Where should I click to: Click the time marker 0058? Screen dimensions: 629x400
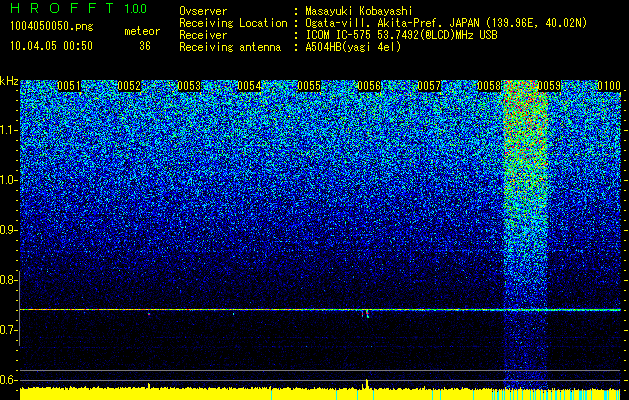click(489, 86)
